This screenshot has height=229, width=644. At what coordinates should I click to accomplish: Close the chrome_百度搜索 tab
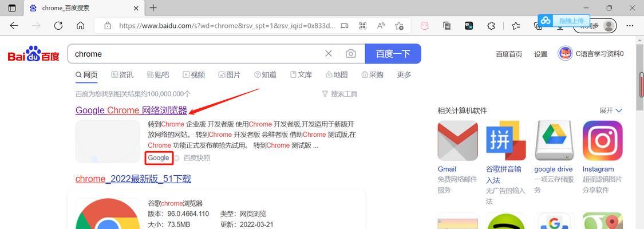137,8
